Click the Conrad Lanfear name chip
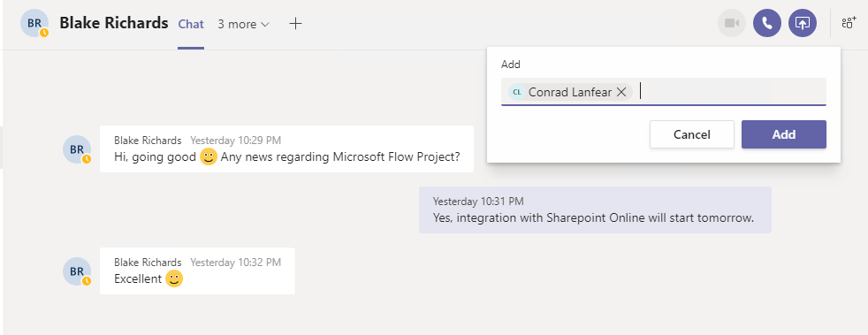Image resolution: width=868 pixels, height=335 pixels. [x=569, y=92]
